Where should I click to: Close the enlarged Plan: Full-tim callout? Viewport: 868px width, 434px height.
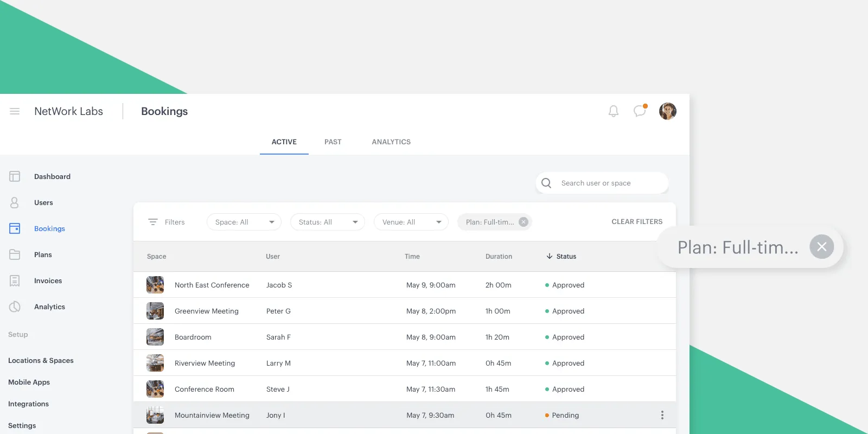pyautogui.click(x=822, y=247)
